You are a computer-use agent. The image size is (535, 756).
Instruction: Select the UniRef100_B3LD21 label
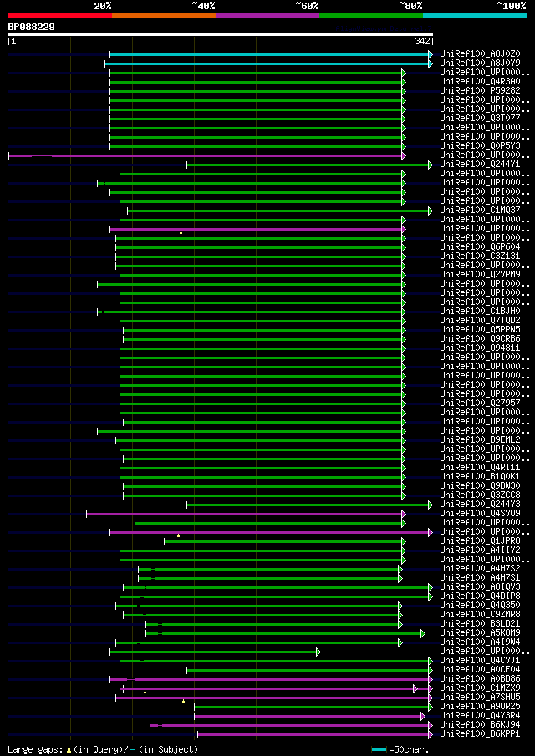pos(480,624)
